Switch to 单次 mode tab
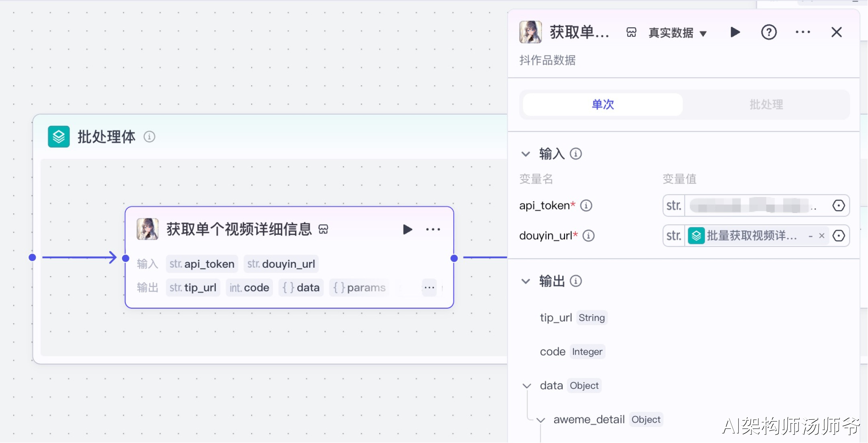 tap(603, 105)
